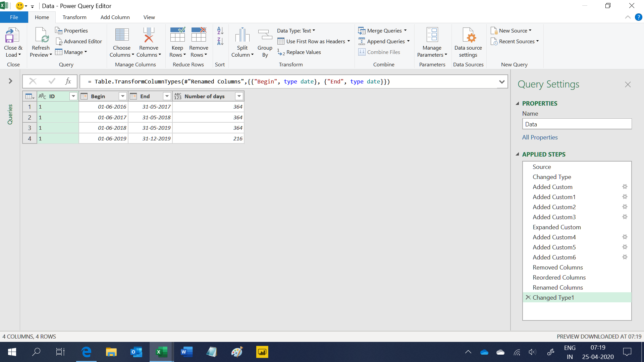
Task: Open Manage Parameters
Action: point(432,43)
